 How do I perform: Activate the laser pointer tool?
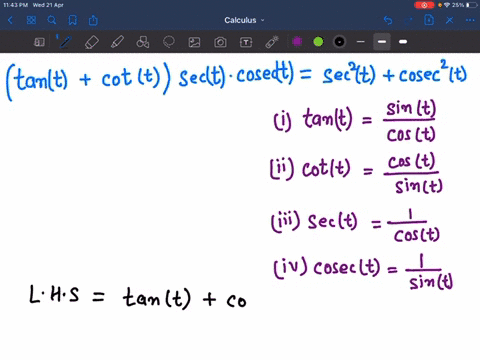(x=272, y=42)
